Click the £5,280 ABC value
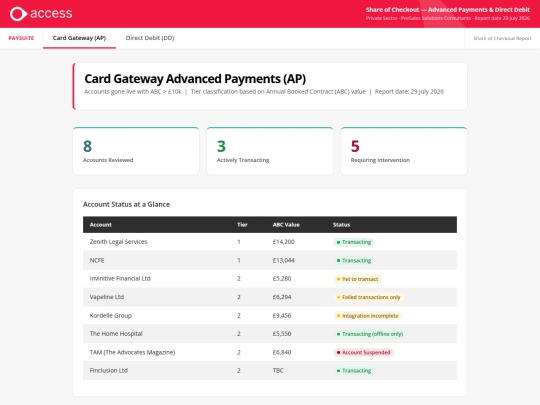Screen dimensions: 540x405 coord(282,279)
